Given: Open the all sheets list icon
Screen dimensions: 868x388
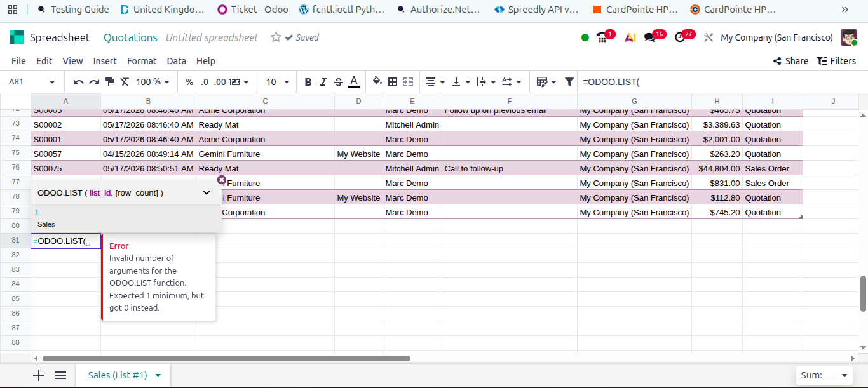Looking at the screenshot, I should click(60, 375).
